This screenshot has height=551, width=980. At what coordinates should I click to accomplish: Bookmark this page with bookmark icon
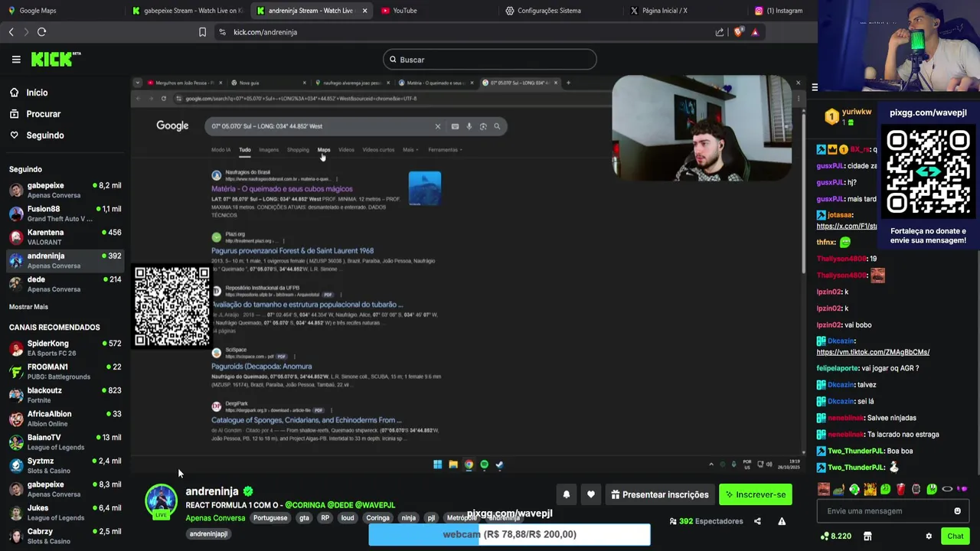tap(202, 32)
